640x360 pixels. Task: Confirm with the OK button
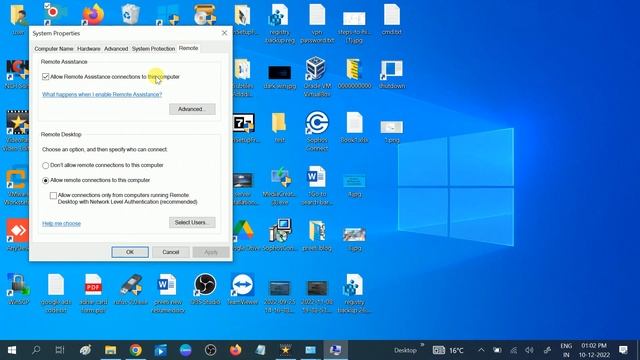point(130,252)
